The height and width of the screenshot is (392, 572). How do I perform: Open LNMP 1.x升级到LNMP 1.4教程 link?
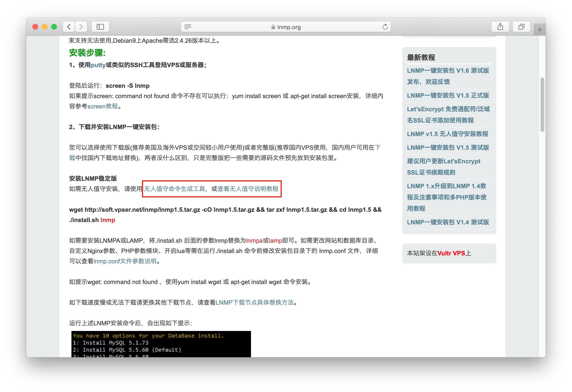(447, 197)
